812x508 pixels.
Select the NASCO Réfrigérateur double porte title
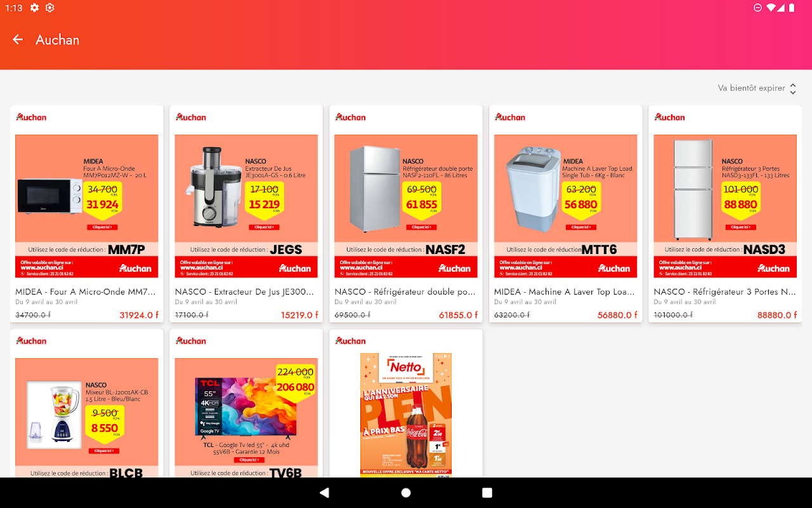[405, 292]
